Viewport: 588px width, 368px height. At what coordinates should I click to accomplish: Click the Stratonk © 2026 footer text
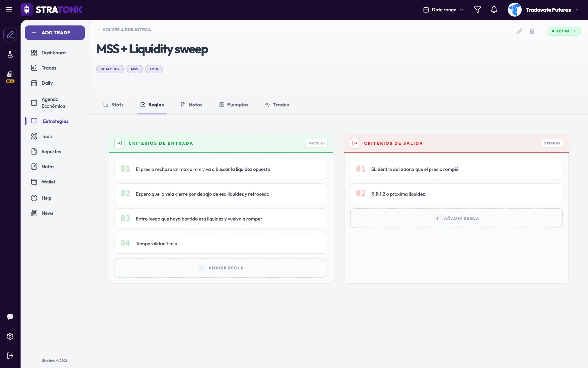55,361
